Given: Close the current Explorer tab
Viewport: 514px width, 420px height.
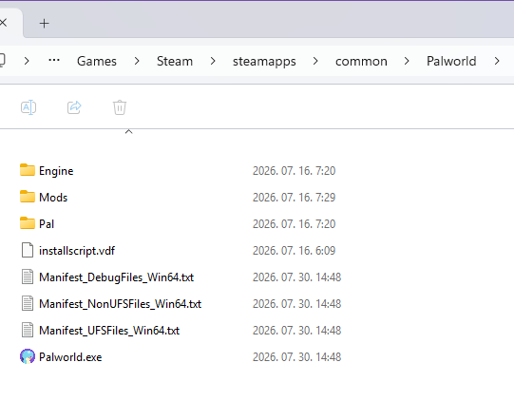Looking at the screenshot, I should (3, 23).
